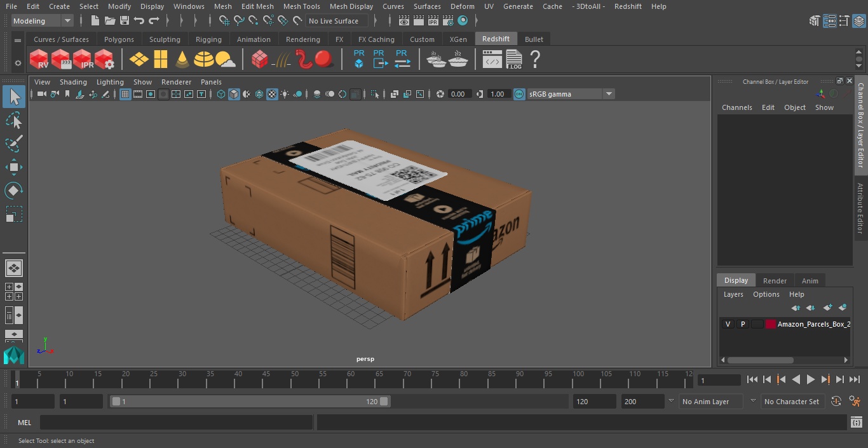
Task: Click the current frame input field
Action: coord(719,380)
